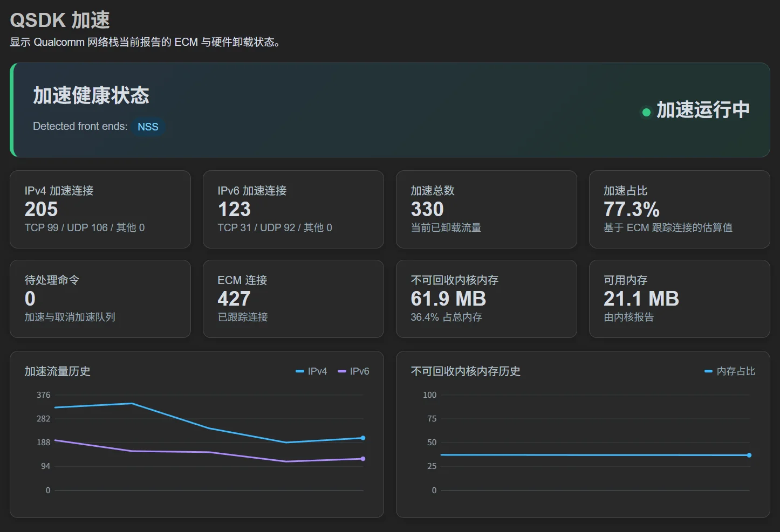
Task: Click the 50 axis label in memory chart
Action: click(432, 443)
